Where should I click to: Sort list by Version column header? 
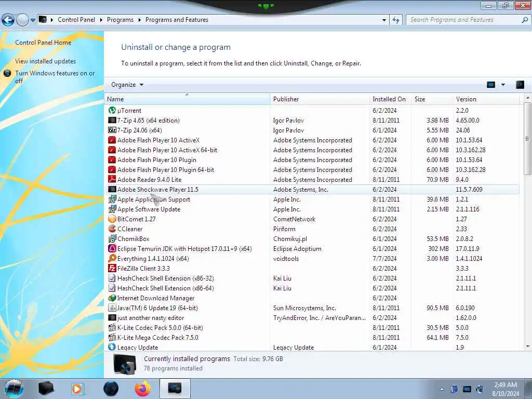point(486,99)
